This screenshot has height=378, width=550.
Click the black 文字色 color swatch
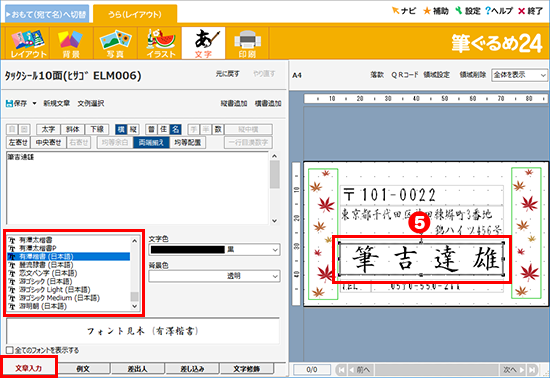pyautogui.click(x=188, y=250)
